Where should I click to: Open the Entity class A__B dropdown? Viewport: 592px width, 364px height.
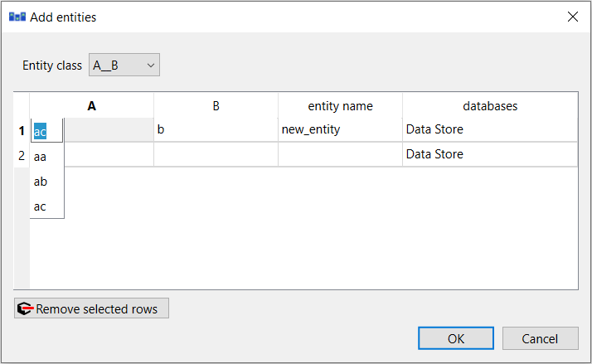[124, 65]
